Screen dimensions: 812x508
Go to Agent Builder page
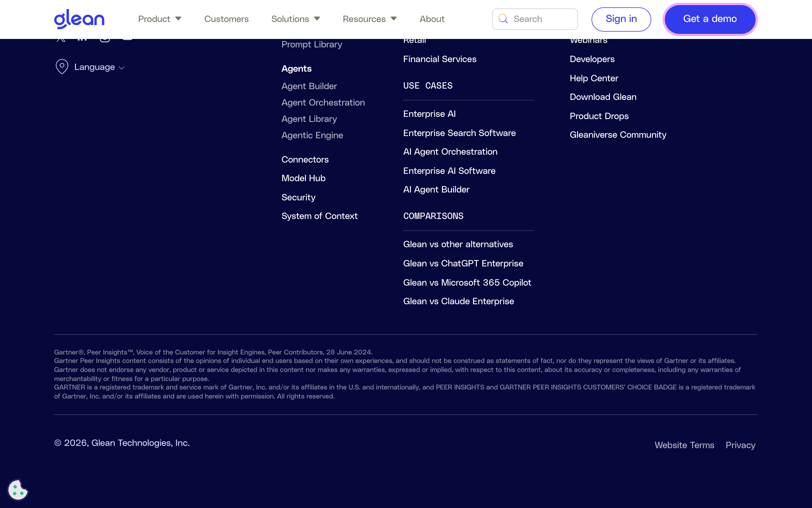click(x=309, y=86)
